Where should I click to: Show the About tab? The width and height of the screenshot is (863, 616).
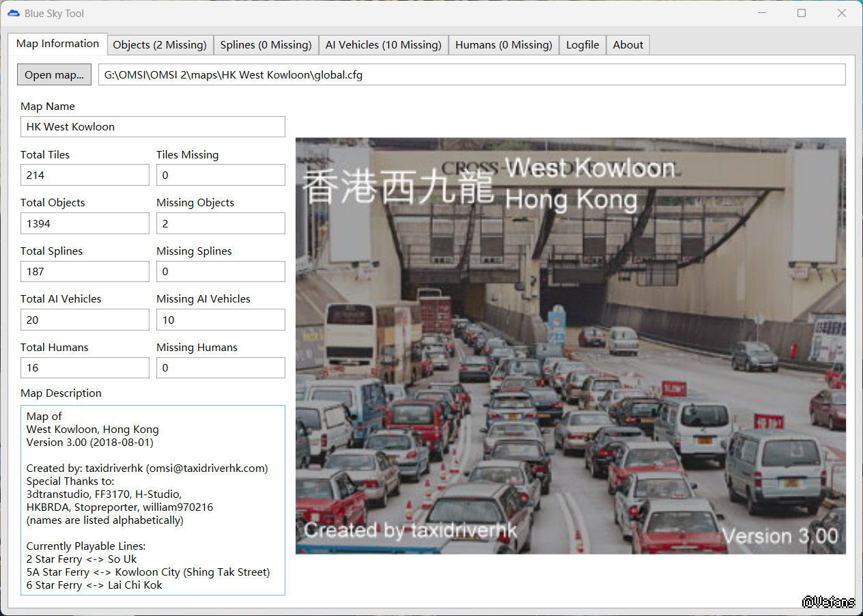coord(627,45)
